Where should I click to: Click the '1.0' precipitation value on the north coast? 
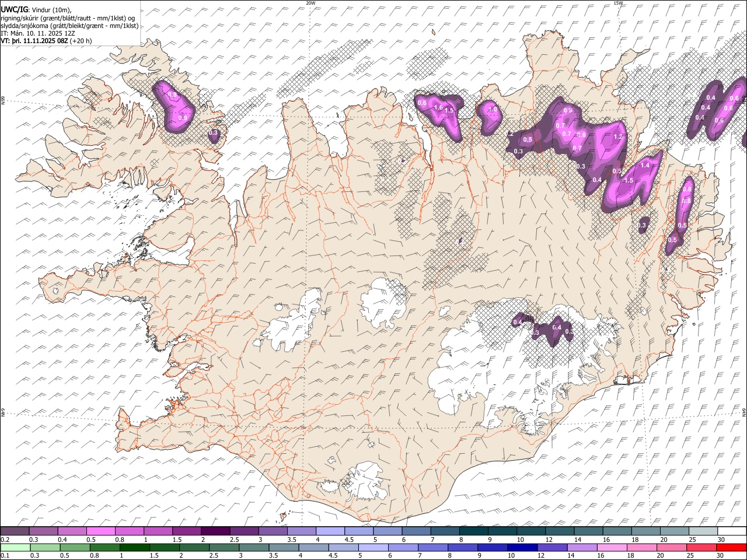point(493,110)
